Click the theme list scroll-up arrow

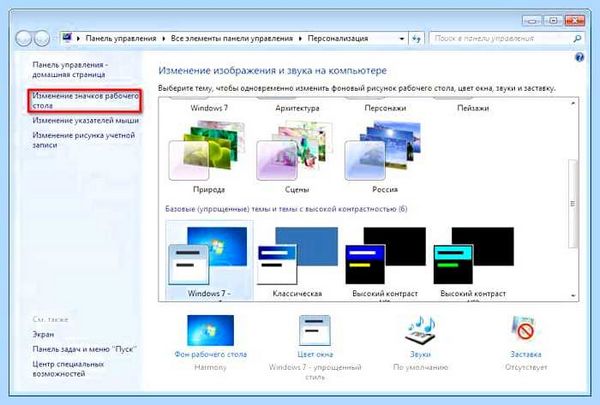pyautogui.click(x=573, y=103)
